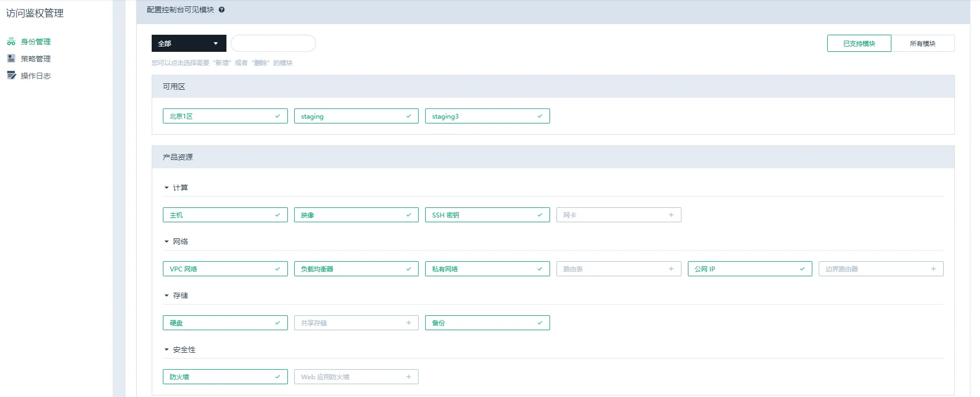Collapse the 计算 section
Image resolution: width=980 pixels, height=397 pixels.
[176, 188]
